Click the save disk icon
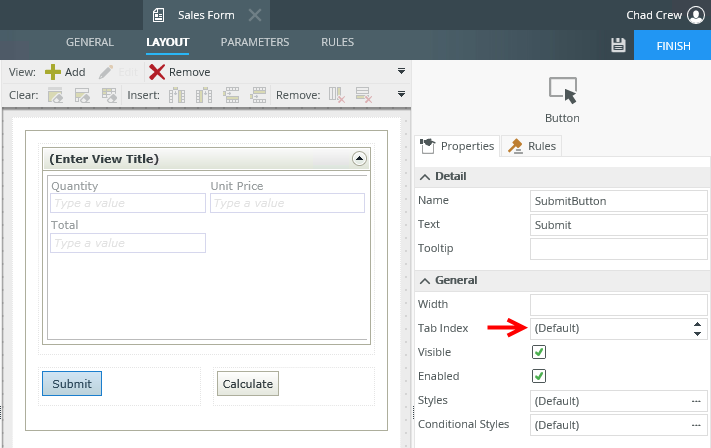Screen dimensions: 711x448 pyautogui.click(x=618, y=45)
